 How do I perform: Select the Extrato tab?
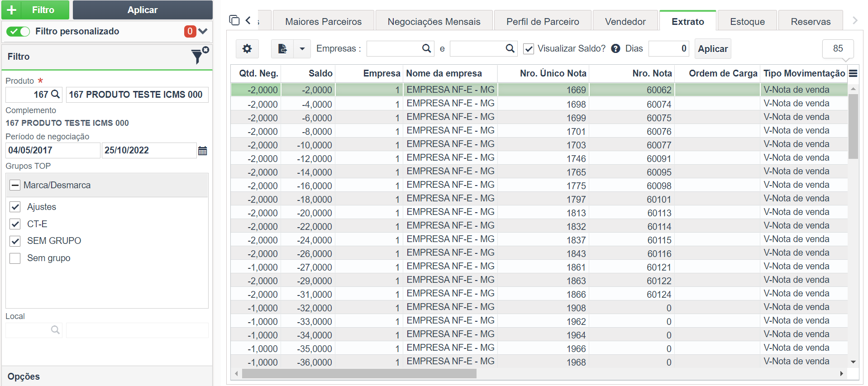[688, 21]
